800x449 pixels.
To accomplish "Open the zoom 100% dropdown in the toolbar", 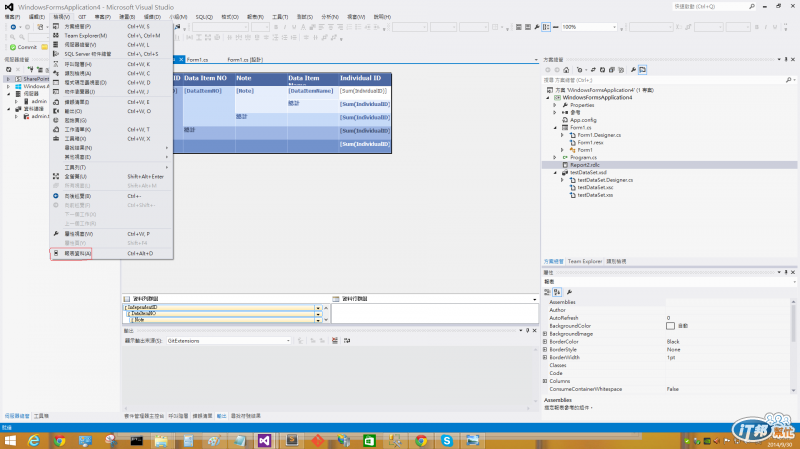I will [x=614, y=27].
